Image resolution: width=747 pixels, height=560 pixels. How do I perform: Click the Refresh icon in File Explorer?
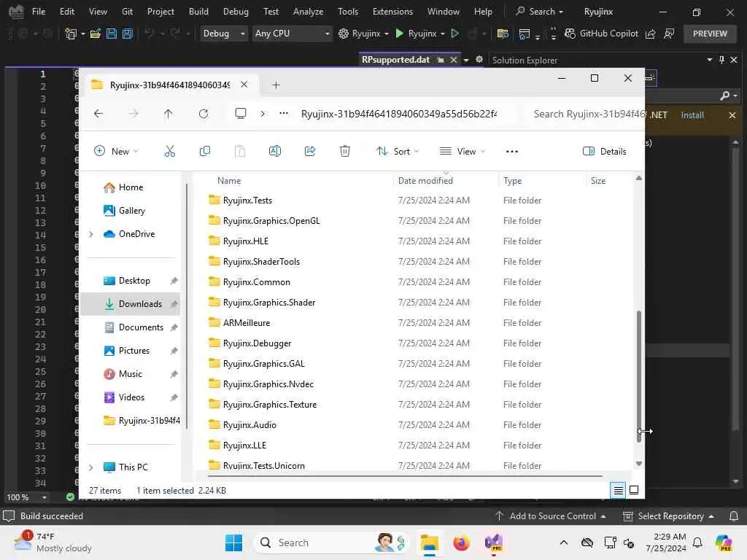(204, 113)
